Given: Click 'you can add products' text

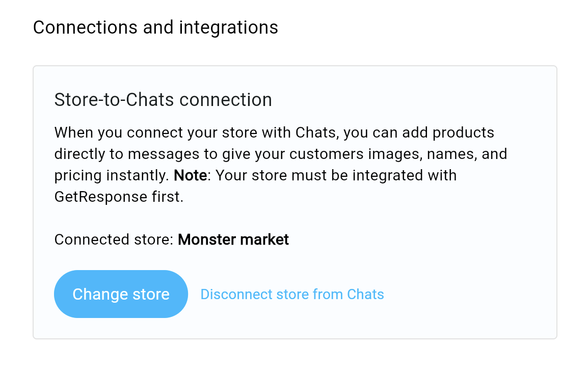Looking at the screenshot, I should point(421,132).
